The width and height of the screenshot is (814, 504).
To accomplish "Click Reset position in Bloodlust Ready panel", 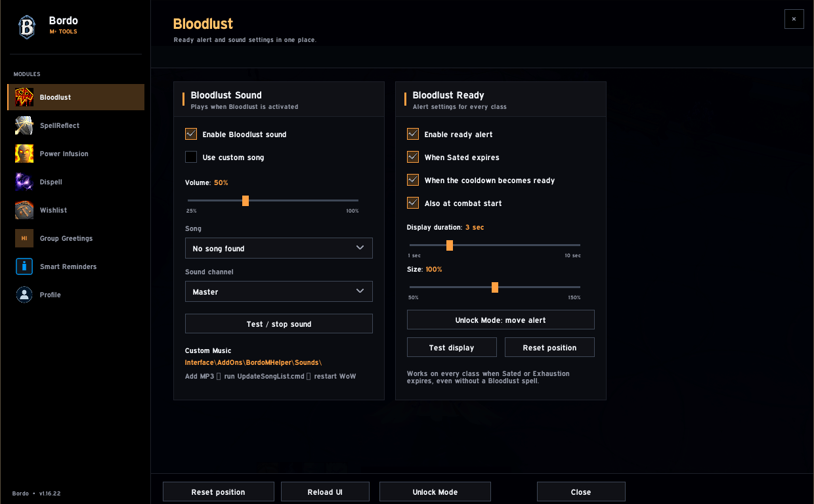I will (549, 347).
